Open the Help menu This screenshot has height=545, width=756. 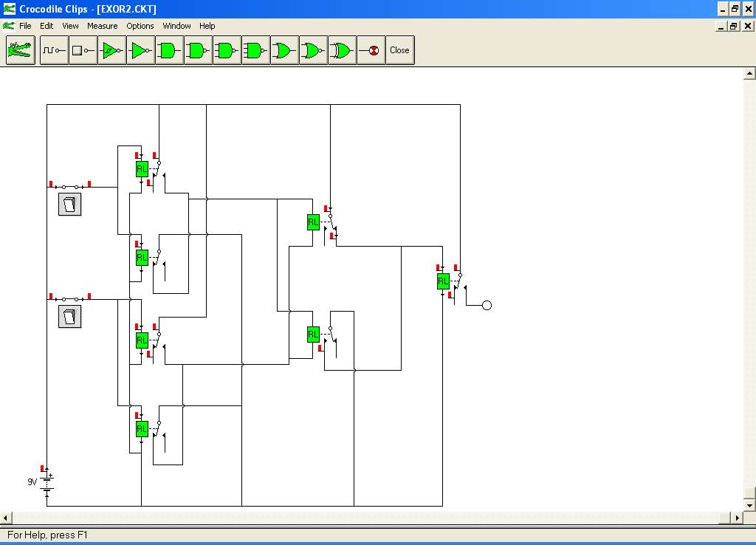207,26
